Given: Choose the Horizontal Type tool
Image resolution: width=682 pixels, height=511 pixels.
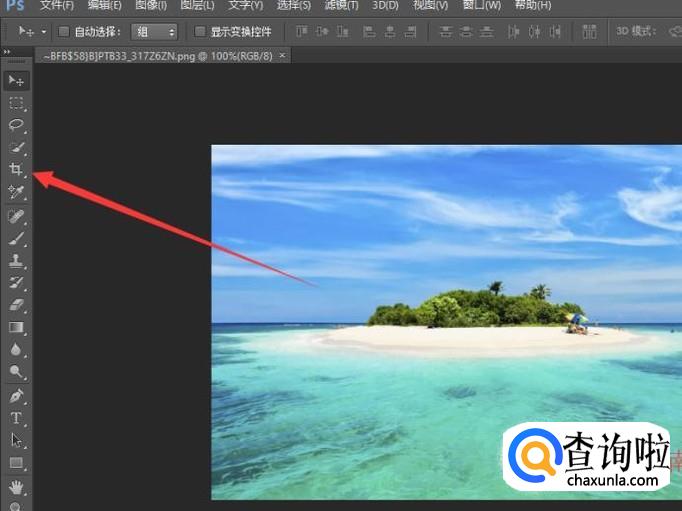Looking at the screenshot, I should pos(16,418).
